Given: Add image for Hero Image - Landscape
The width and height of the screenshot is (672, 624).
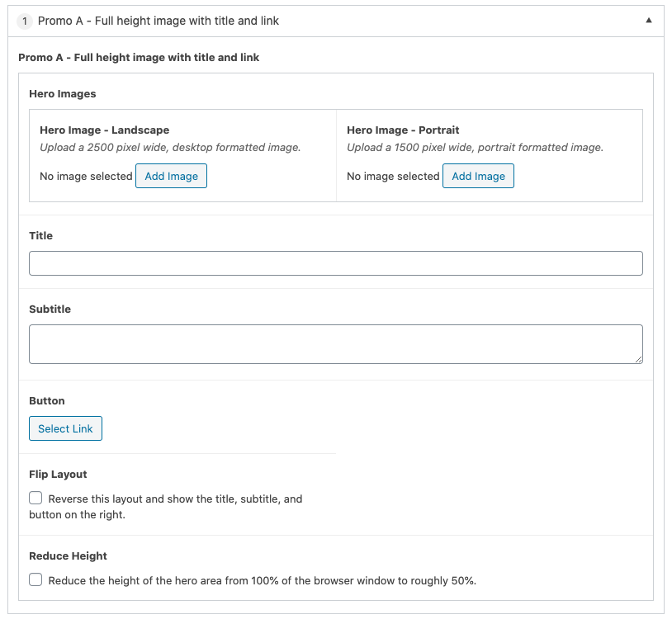Looking at the screenshot, I should coord(171,176).
